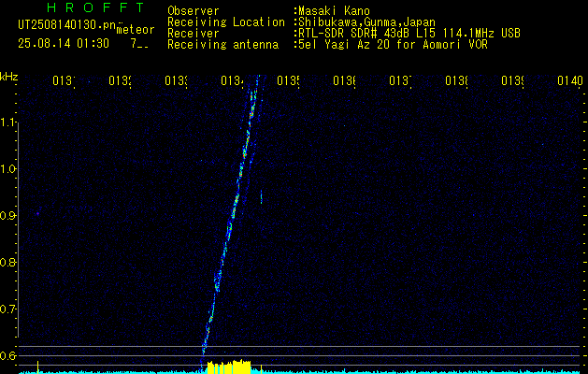588x374 pixels.
Task: Click the magenta dot near 0.9 kHz
Action: pos(38,214)
